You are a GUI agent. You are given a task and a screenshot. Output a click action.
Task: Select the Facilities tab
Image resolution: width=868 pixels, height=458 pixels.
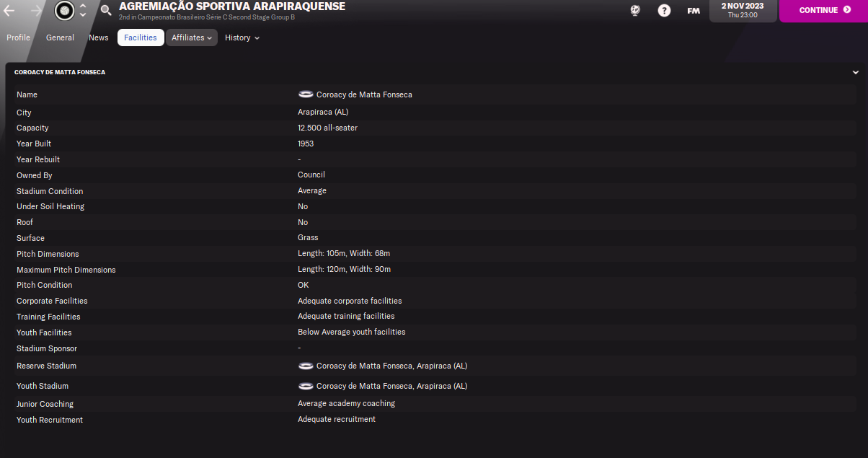click(141, 38)
